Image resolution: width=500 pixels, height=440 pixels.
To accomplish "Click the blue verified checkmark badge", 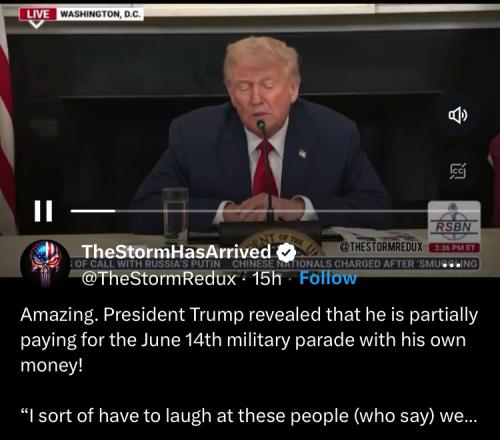I will point(287,252).
